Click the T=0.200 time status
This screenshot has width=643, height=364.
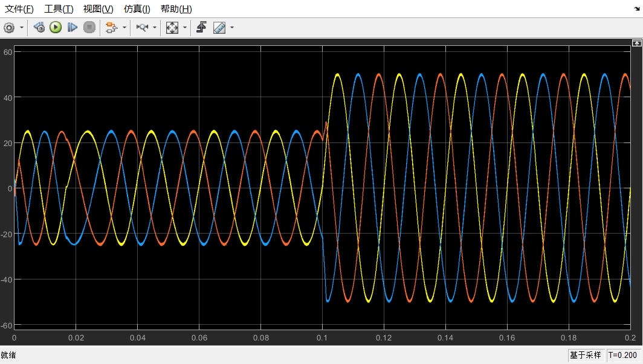point(622,355)
